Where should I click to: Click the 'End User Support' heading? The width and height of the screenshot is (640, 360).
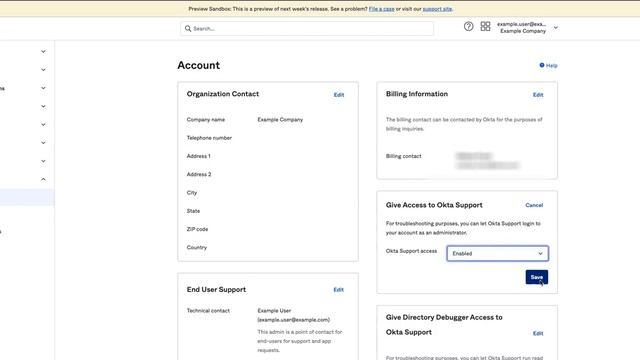216,289
